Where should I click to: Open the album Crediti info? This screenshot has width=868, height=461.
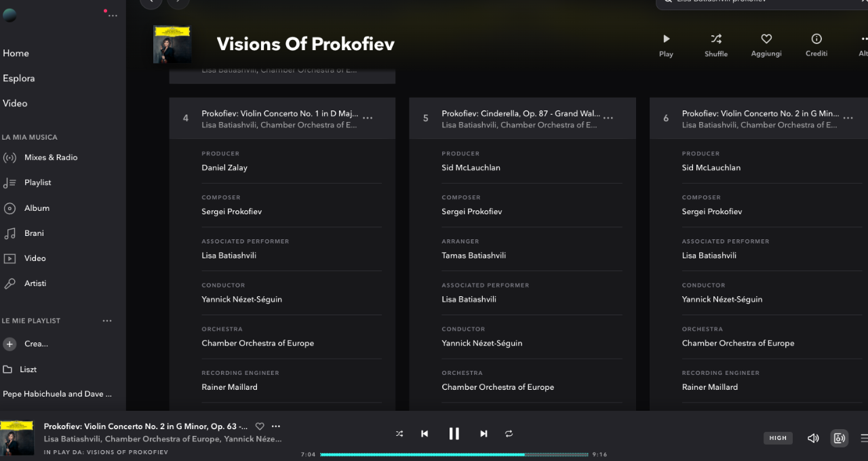(816, 45)
